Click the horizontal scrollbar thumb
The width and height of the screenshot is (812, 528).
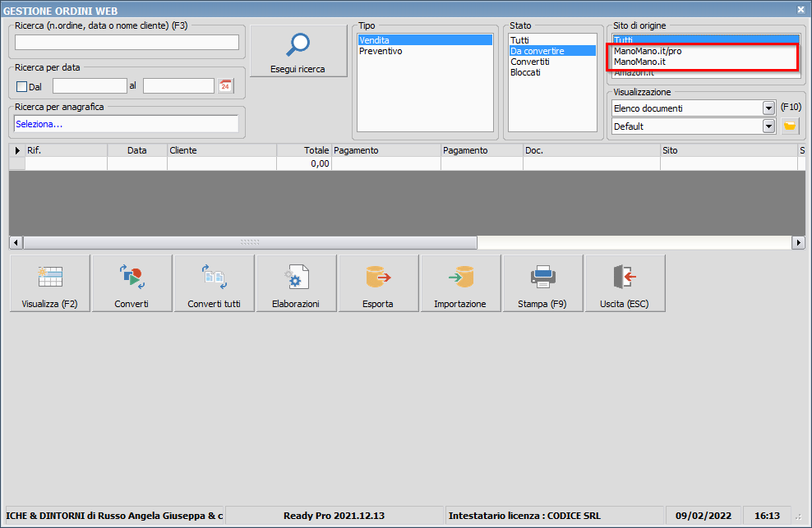click(250, 242)
